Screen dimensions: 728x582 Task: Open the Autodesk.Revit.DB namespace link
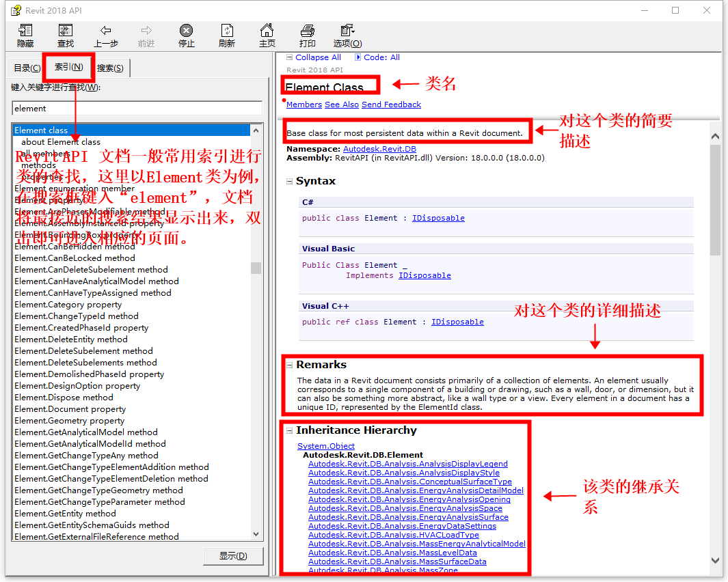(380, 149)
